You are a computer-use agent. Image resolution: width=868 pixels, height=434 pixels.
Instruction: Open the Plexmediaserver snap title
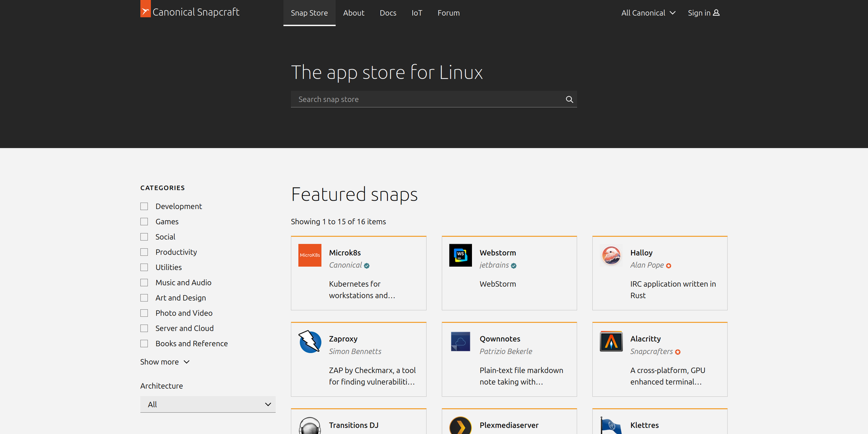(x=509, y=425)
